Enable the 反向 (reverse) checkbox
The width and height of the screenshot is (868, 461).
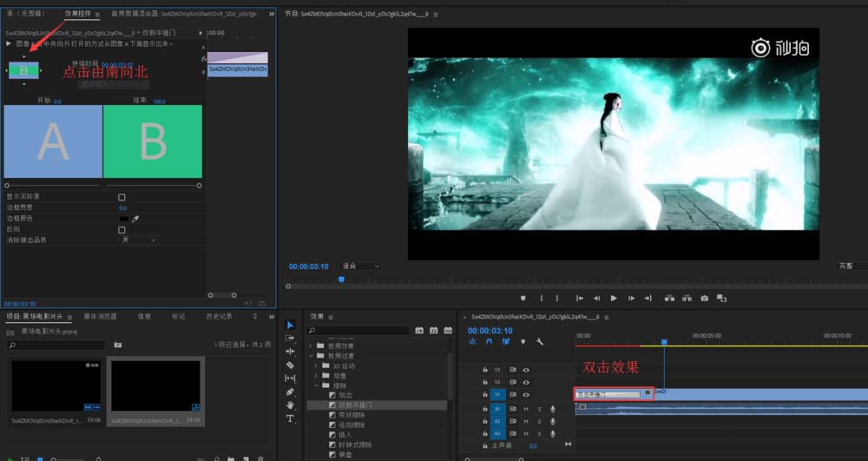[x=122, y=229]
